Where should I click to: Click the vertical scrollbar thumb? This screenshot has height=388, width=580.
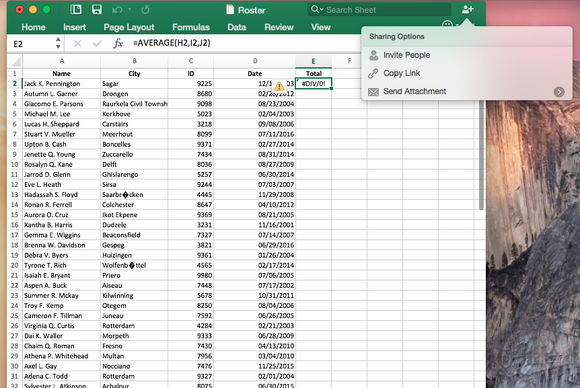coord(481,155)
